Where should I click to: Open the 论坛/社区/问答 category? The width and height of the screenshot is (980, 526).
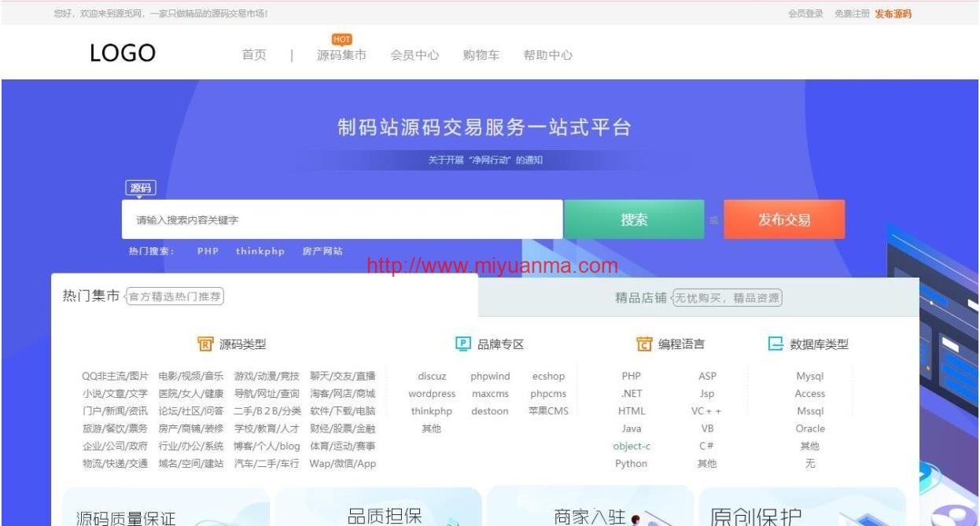[x=191, y=411]
